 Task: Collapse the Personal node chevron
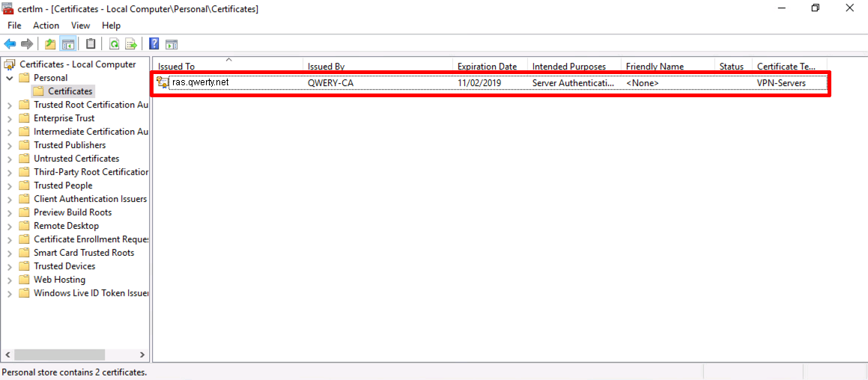10,78
